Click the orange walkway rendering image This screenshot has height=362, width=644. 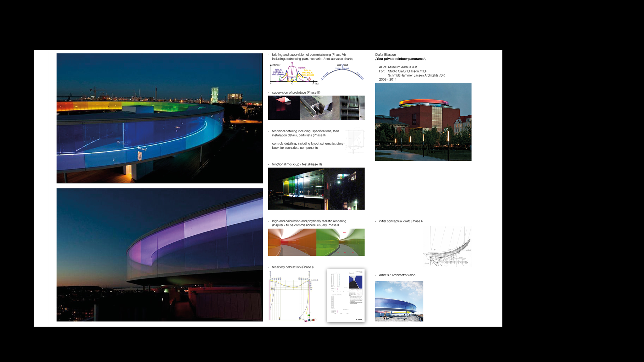coord(292,242)
